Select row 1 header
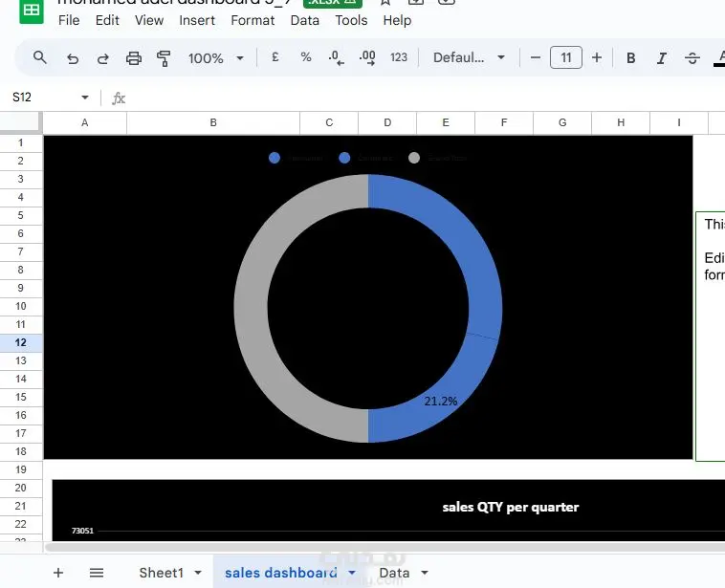The image size is (725, 588). 21,142
